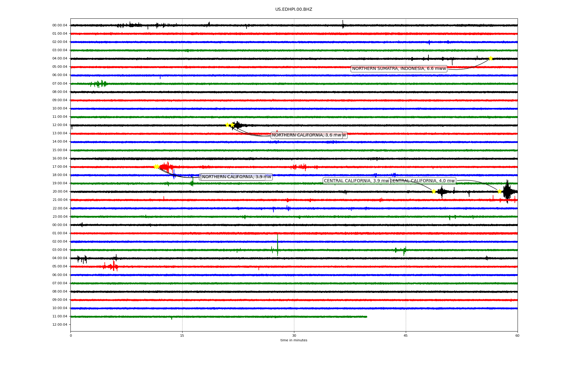
Task: Click the 60 tick on the time axis
Action: pos(517,335)
